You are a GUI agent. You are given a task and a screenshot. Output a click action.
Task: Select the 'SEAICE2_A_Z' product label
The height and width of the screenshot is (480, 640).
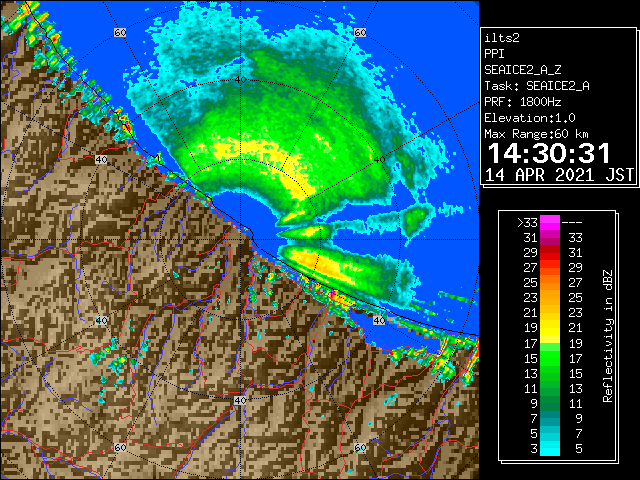click(x=522, y=70)
